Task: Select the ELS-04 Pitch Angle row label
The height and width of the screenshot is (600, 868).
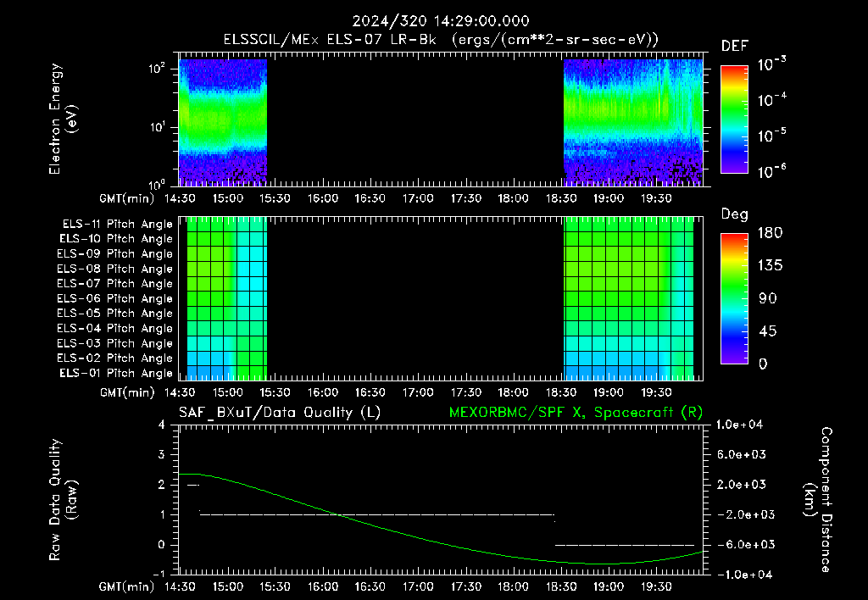Action: coord(114,328)
